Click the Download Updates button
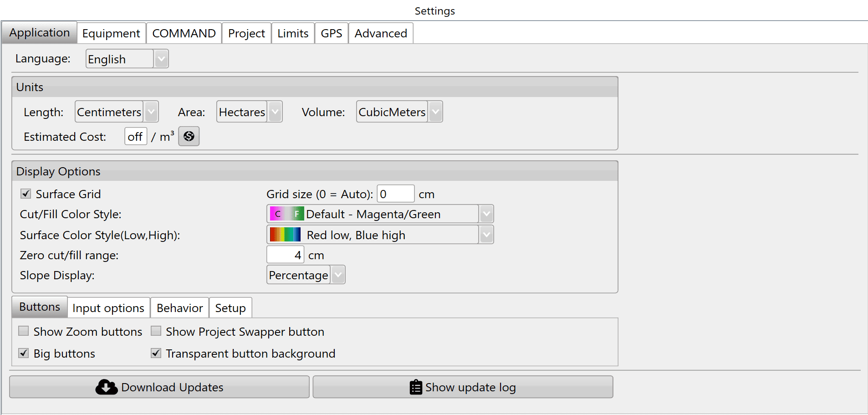 coord(159,387)
